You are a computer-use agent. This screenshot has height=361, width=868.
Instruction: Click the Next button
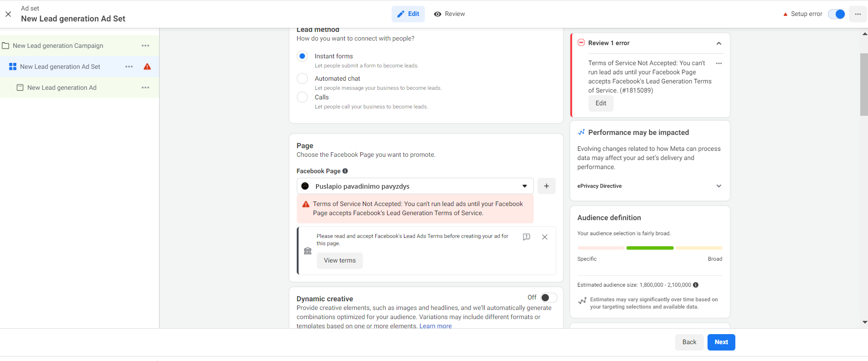click(x=721, y=342)
